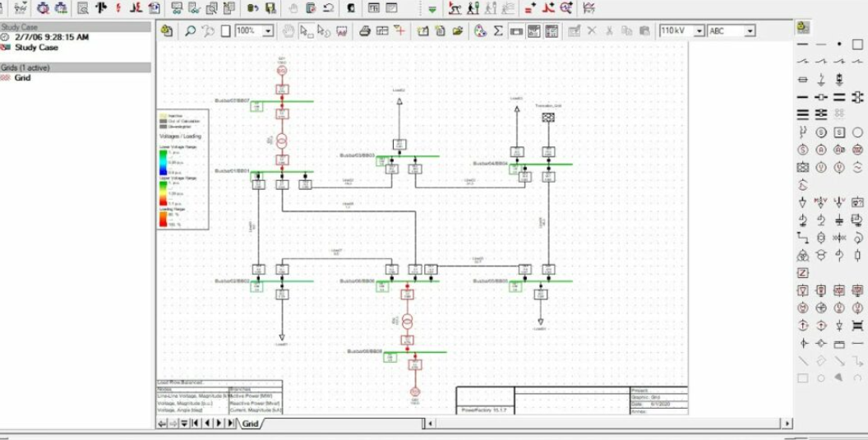Click the freeze mode lock icon at palette top
The height and width of the screenshot is (440, 868).
[803, 28]
